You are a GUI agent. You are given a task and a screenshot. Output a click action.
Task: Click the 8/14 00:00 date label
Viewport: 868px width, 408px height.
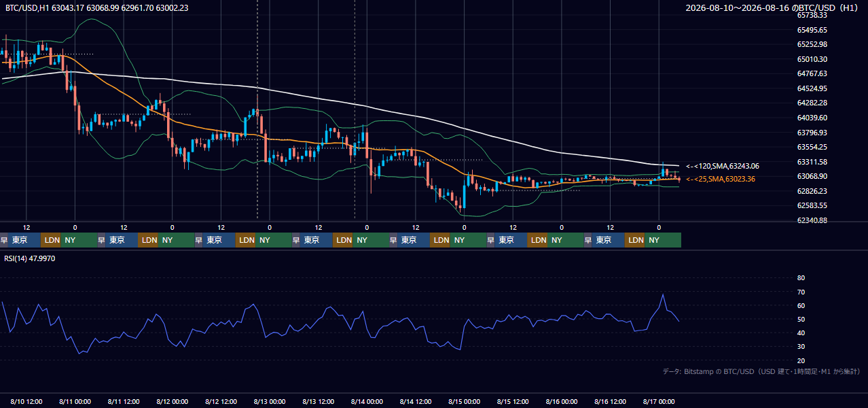click(367, 401)
